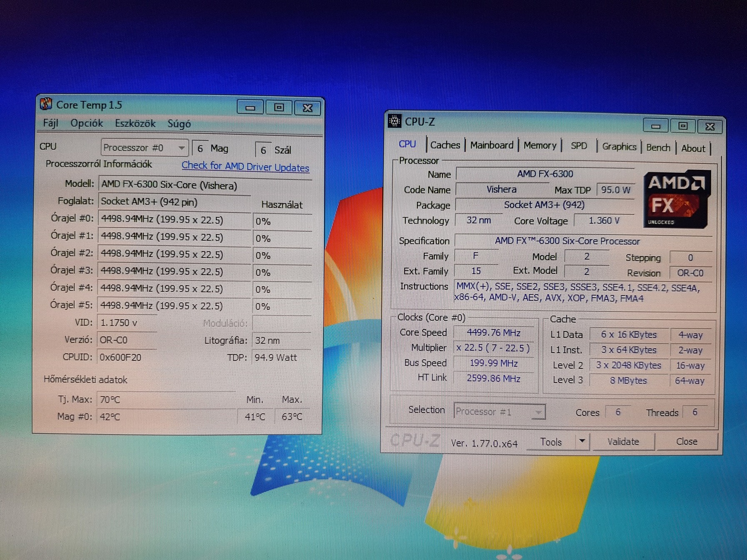Image resolution: width=747 pixels, height=560 pixels.
Task: Click the Órajel #4 frequency value
Action: pos(174,289)
